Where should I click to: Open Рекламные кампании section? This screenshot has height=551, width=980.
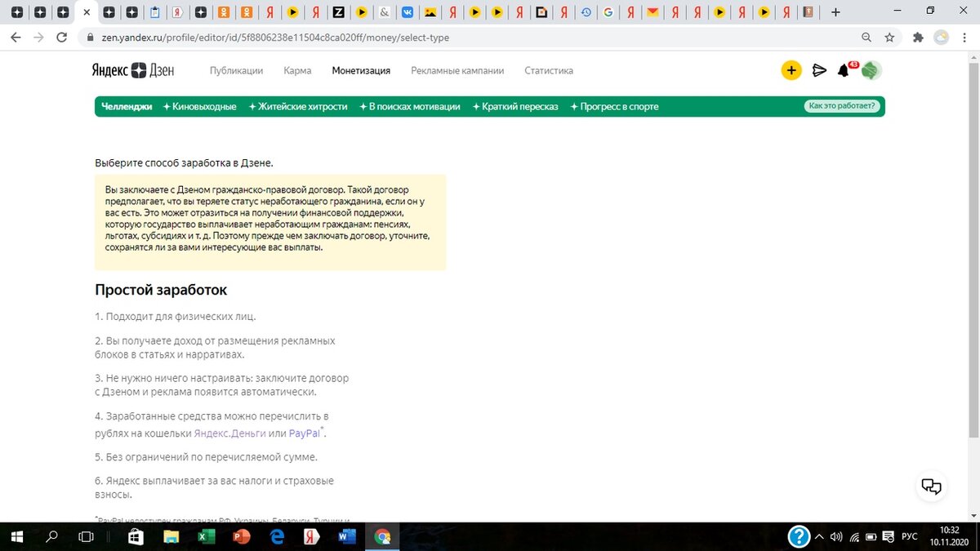(457, 71)
